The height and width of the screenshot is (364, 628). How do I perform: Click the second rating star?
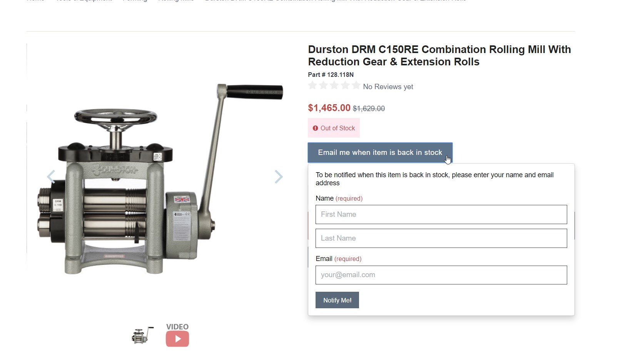tap(324, 86)
